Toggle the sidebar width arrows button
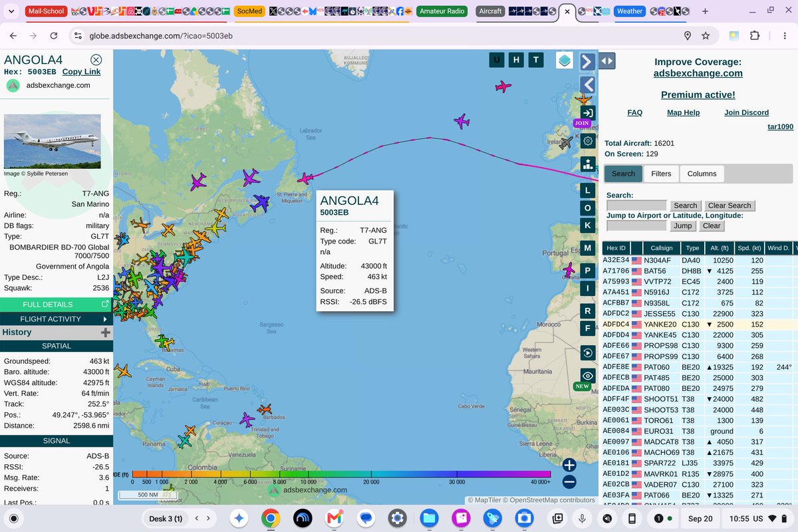The width and height of the screenshot is (798, 532). (607, 61)
